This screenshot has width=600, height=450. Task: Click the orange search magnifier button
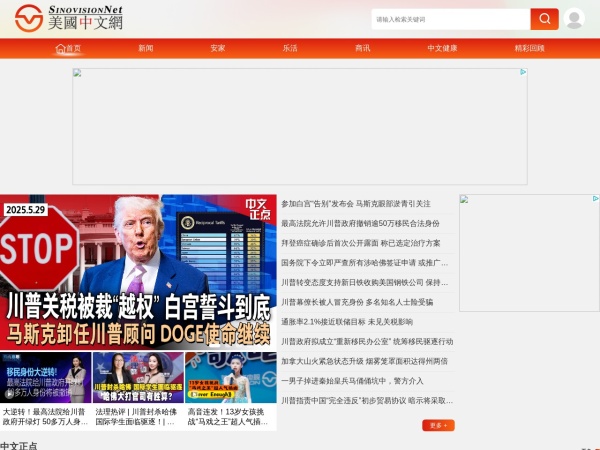544,19
